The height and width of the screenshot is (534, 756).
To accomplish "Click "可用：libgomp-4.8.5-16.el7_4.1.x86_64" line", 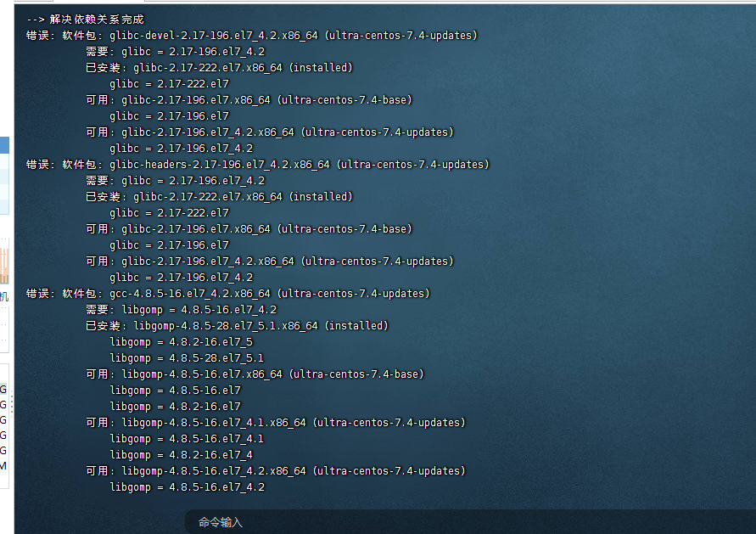I will (276, 423).
